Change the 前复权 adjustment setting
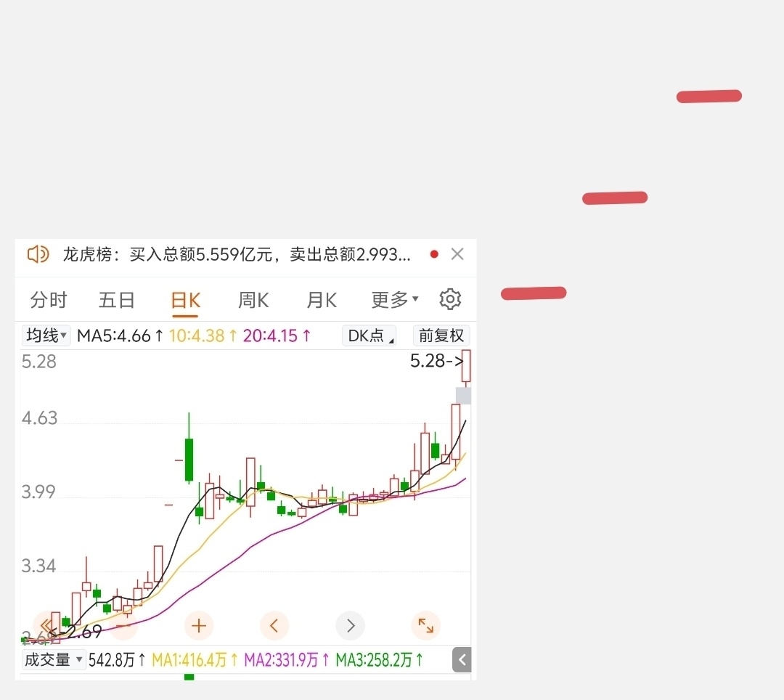The width and height of the screenshot is (784, 700). coord(441,335)
